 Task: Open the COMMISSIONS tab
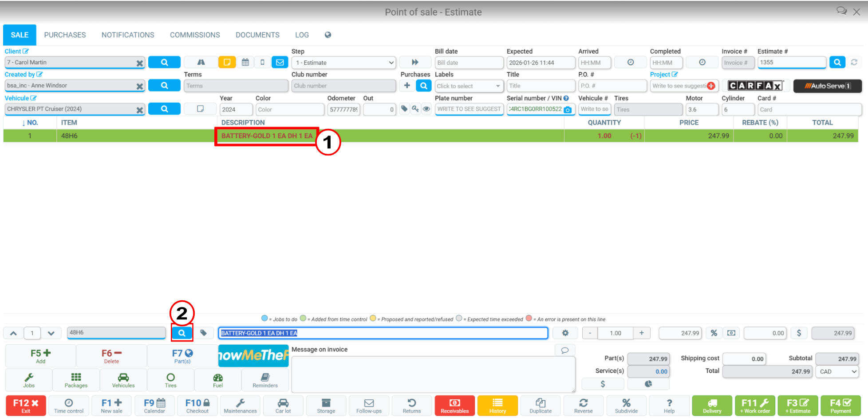click(x=195, y=35)
